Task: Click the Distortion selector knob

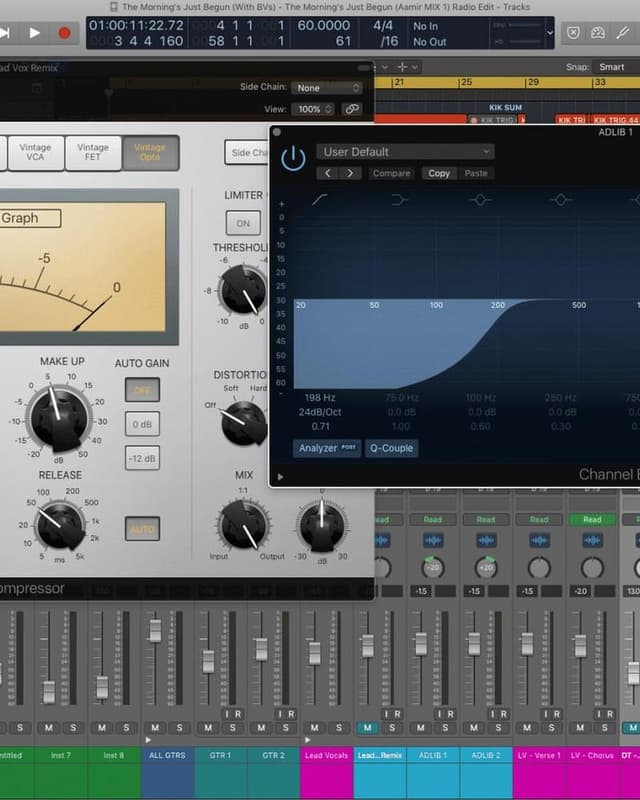Action: [x=243, y=422]
